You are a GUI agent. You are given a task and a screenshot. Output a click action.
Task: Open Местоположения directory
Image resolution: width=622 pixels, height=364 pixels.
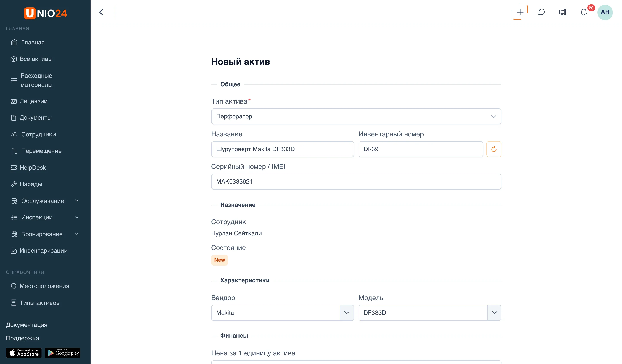(x=40, y=286)
